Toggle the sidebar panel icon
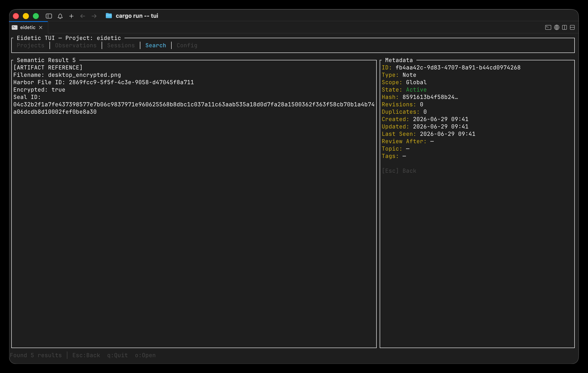Image resolution: width=588 pixels, height=373 pixels. (49, 16)
